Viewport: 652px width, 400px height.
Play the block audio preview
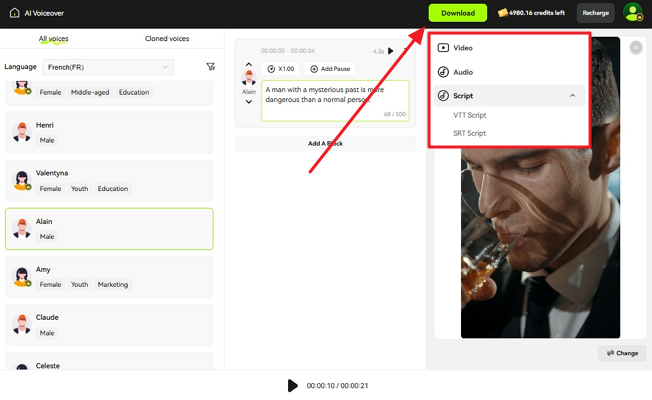[390, 51]
